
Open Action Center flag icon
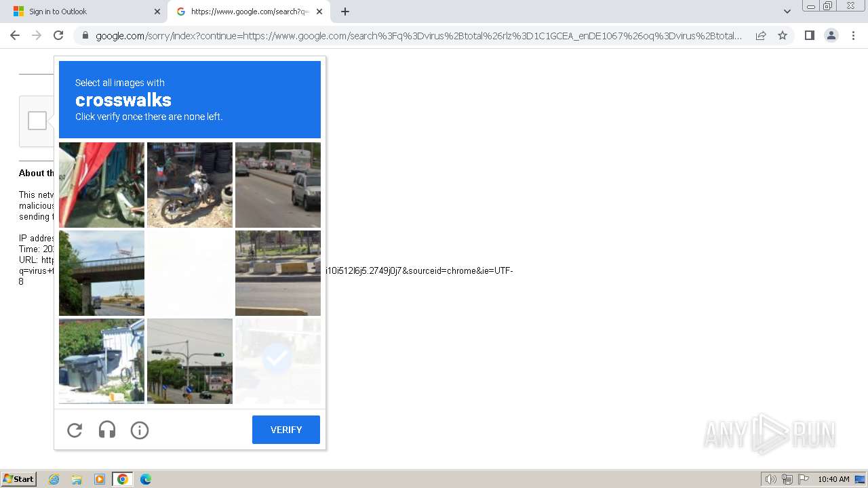point(804,479)
